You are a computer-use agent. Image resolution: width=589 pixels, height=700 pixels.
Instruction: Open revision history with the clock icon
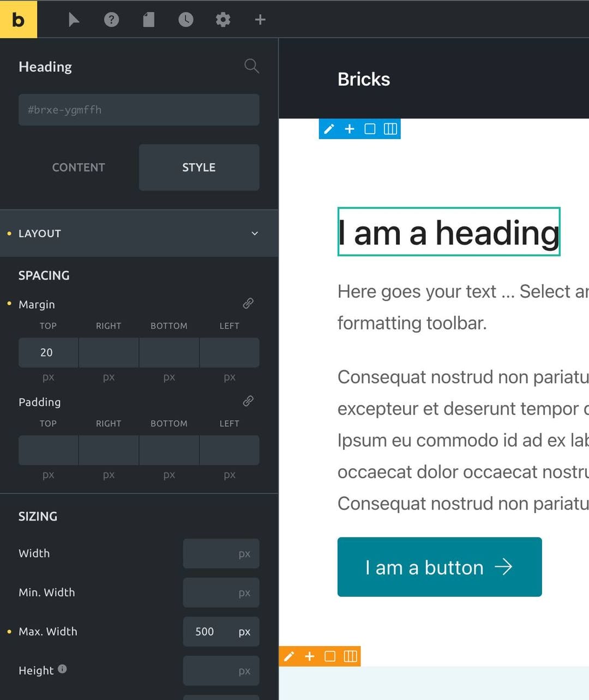pos(185,20)
